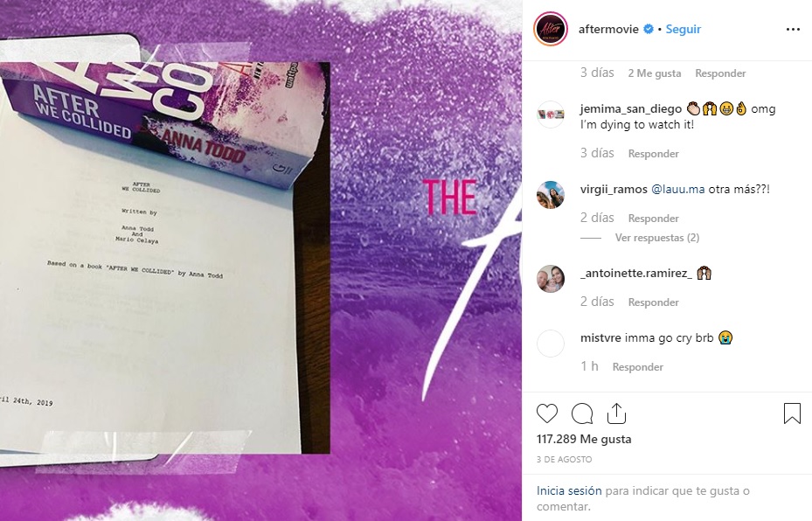Follow aftermovie with Seguir
This screenshot has height=521, width=812.
(683, 29)
